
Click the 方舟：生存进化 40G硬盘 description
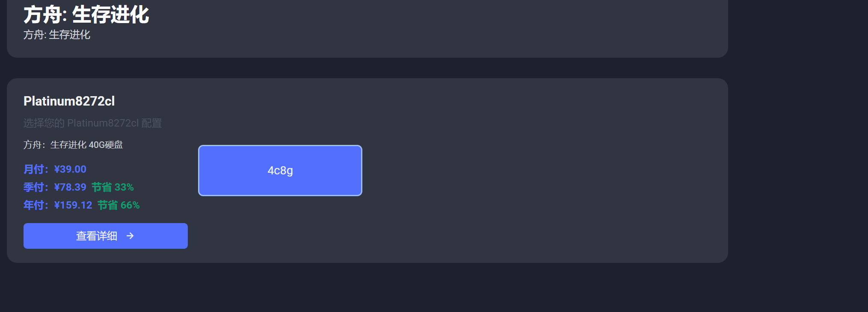click(x=73, y=145)
